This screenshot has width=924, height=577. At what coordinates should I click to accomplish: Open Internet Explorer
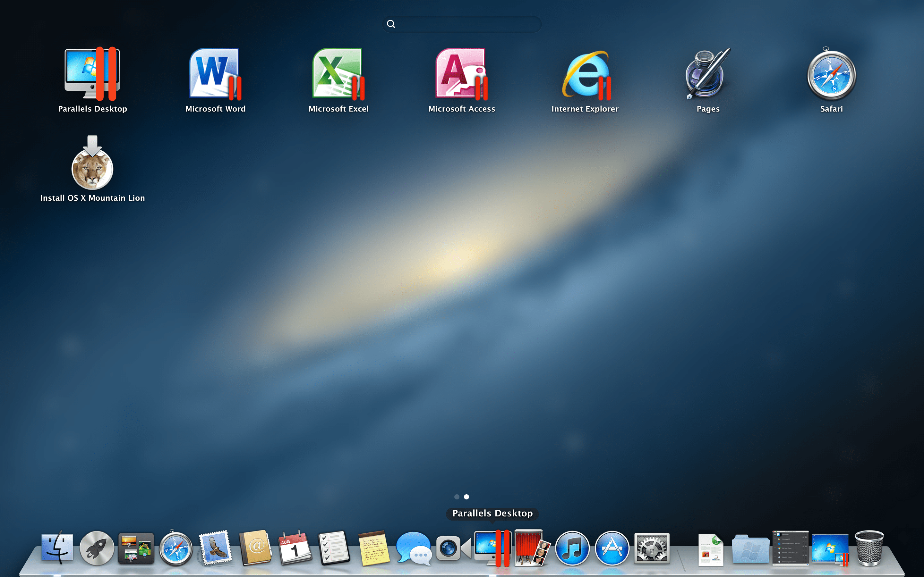(585, 74)
